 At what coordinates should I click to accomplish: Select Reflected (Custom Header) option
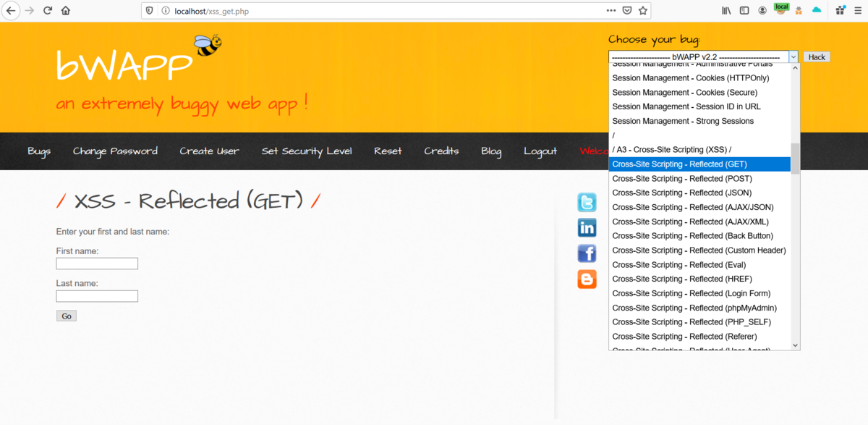pyautogui.click(x=699, y=251)
